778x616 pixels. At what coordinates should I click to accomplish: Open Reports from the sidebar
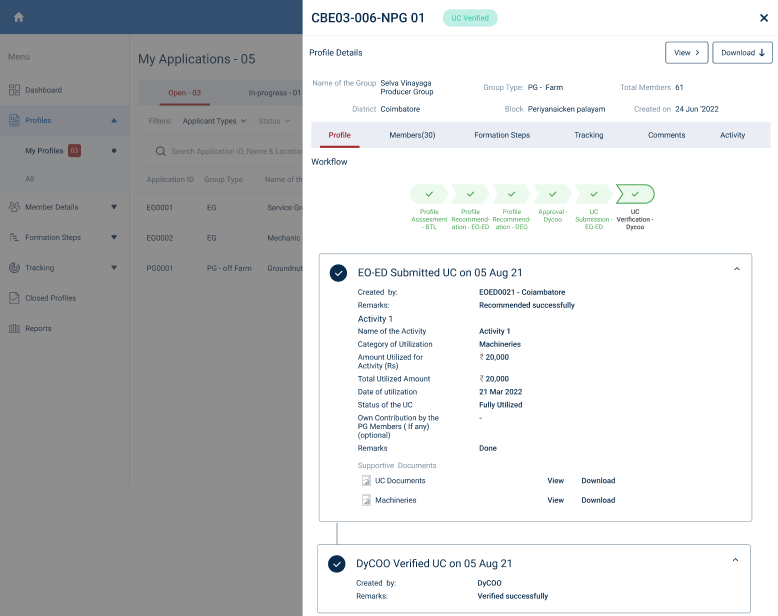[x=38, y=328]
